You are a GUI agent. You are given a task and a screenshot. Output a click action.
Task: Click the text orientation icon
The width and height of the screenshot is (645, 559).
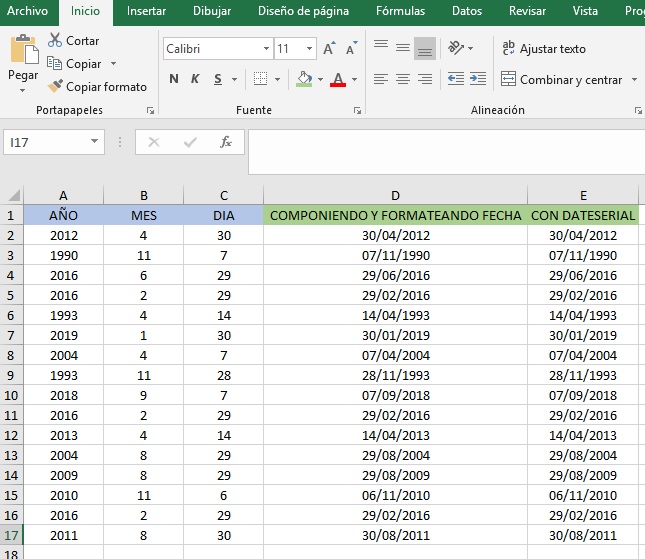[x=456, y=48]
